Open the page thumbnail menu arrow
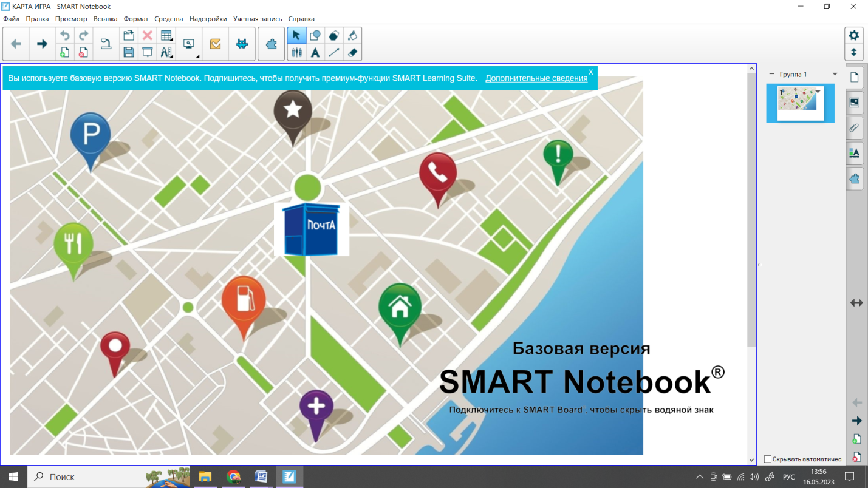This screenshot has width=868, height=488. pos(818,92)
